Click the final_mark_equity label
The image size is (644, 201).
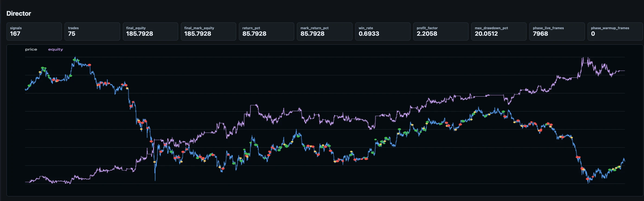click(199, 28)
